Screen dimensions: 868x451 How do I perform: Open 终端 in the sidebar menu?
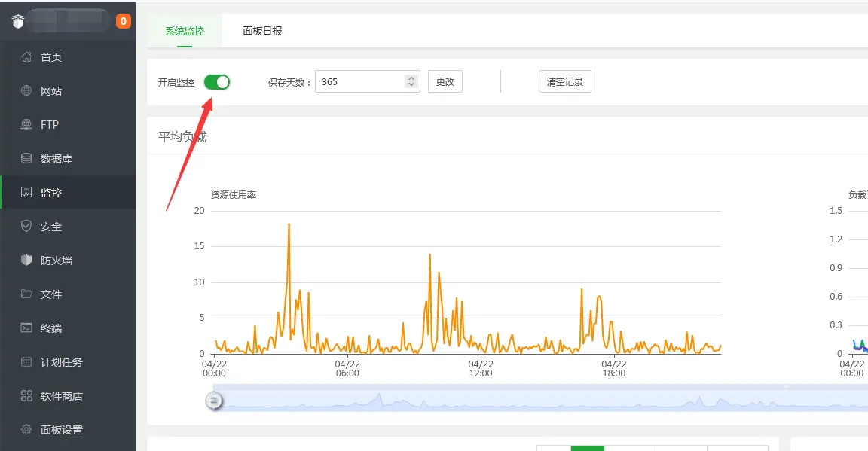point(68,328)
